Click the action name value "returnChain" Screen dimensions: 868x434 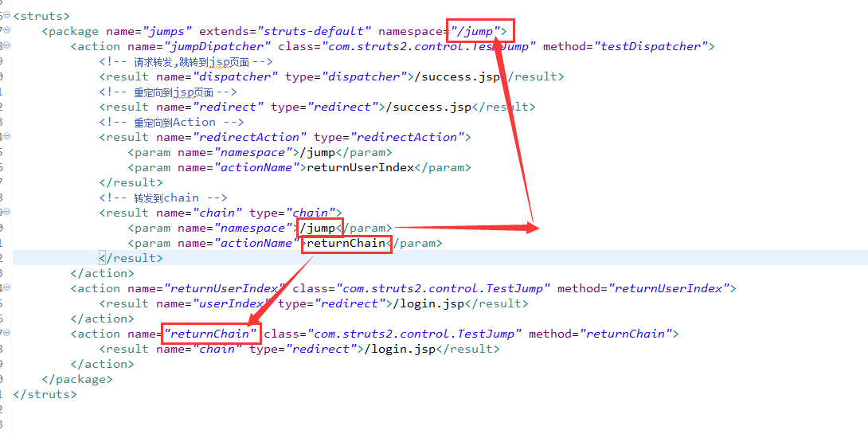pos(211,334)
